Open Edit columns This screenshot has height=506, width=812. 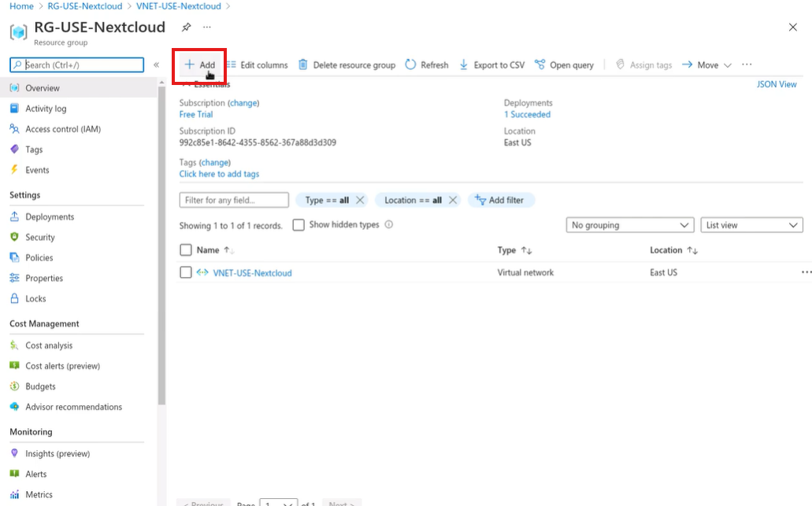(x=258, y=65)
